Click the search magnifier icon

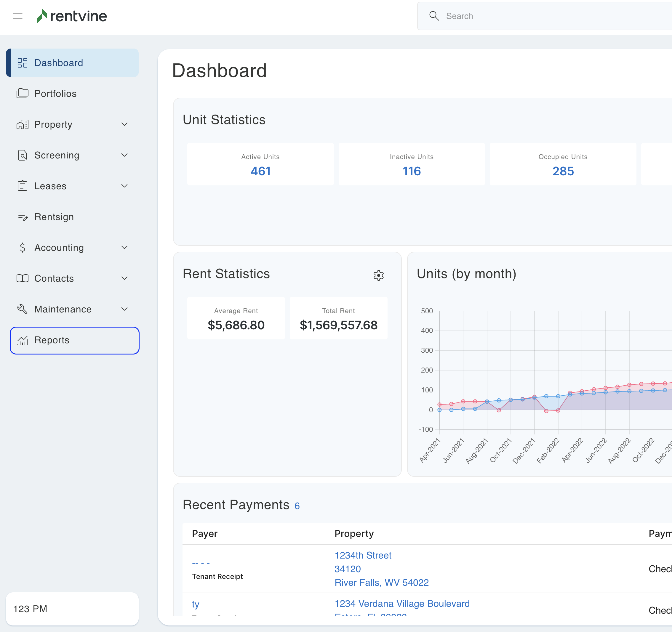(434, 16)
